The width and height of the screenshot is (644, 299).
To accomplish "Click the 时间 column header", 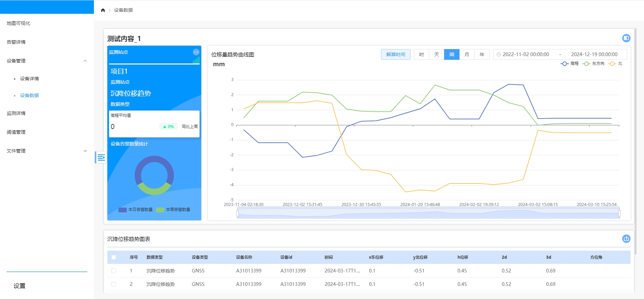I will tap(329, 257).
